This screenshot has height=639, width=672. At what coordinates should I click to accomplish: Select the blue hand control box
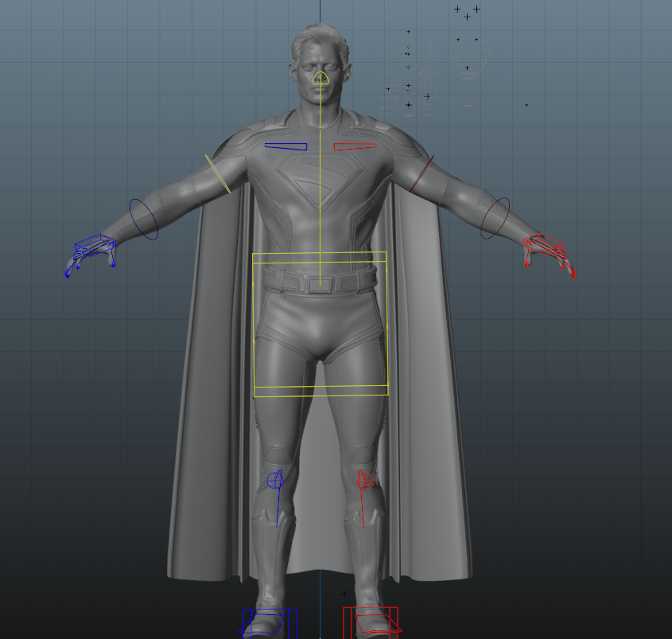[95, 244]
